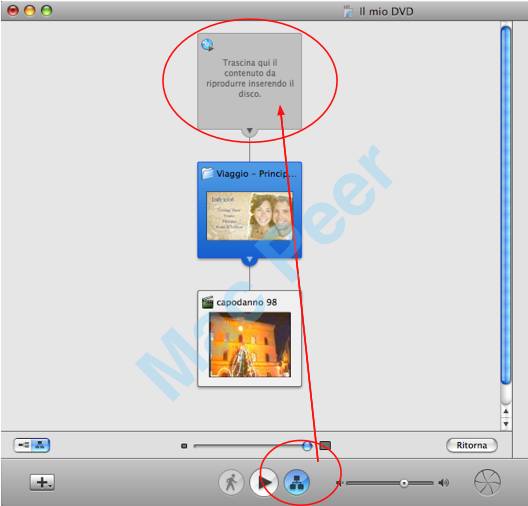The width and height of the screenshot is (528, 506).
Task: Click the small zoom-out icon
Action: [x=184, y=446]
